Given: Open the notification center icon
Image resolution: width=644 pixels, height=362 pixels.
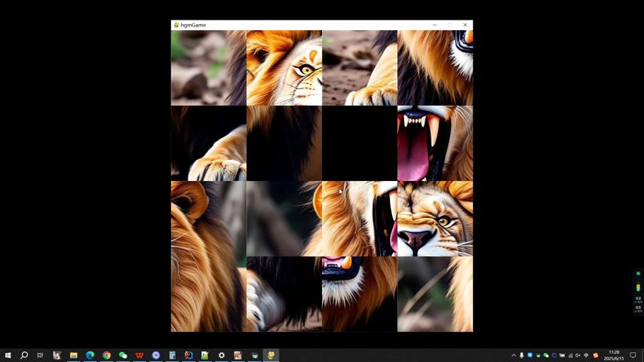Looking at the screenshot, I should point(633,355).
